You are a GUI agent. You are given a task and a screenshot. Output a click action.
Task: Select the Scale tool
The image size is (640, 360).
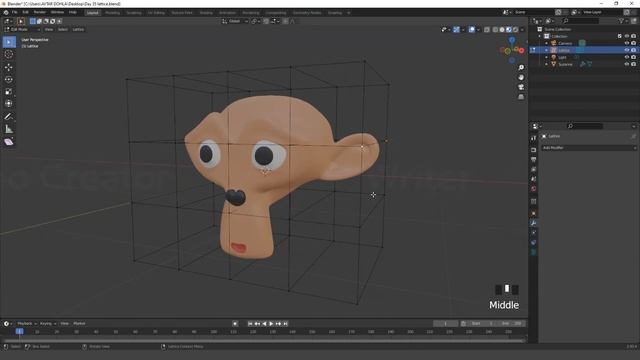(x=9, y=91)
